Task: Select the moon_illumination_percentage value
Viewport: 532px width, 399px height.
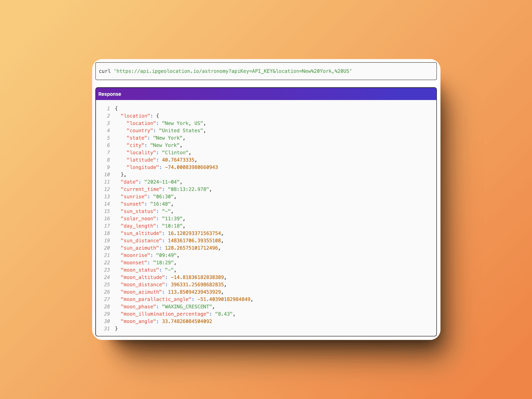Action: [224, 314]
